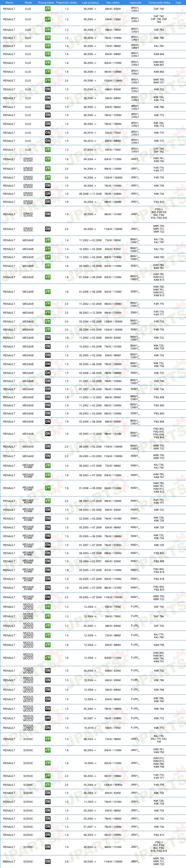This screenshot has width=186, height=868.
Task: Select the 66kW / 90KM power cell
Action: tap(113, 397)
